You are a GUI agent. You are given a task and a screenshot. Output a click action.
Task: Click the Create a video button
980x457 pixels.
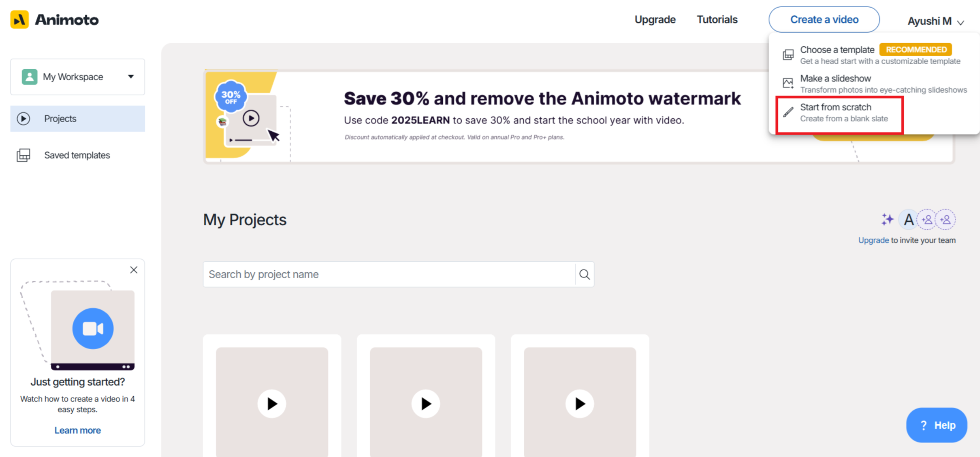click(824, 20)
